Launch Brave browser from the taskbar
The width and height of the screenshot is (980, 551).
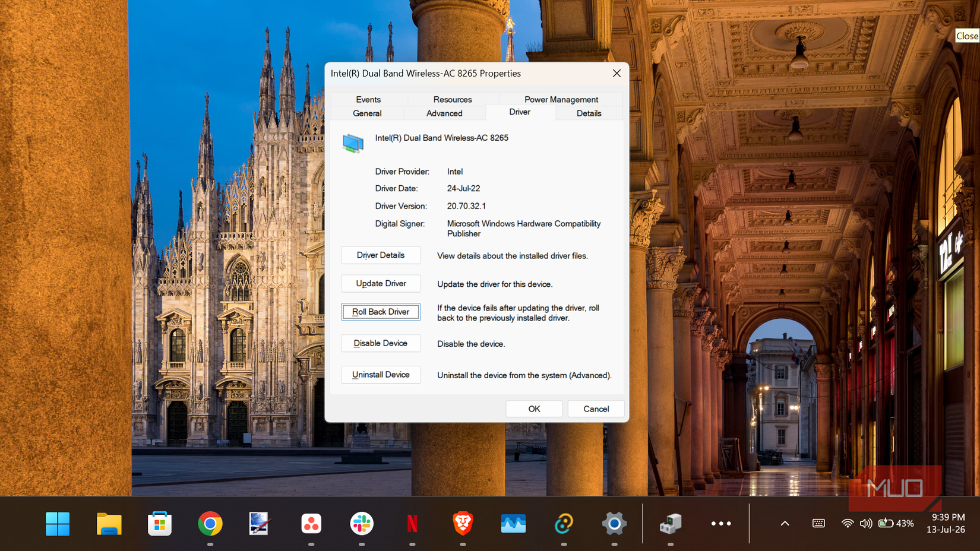coord(463,524)
